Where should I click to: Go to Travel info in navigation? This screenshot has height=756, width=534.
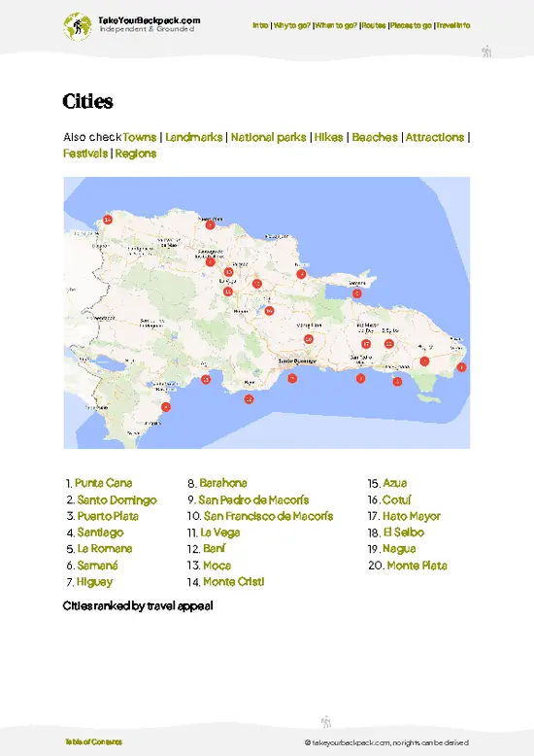click(x=453, y=25)
